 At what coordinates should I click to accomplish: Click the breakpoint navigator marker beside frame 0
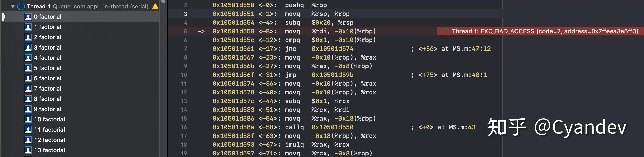(x=3, y=17)
